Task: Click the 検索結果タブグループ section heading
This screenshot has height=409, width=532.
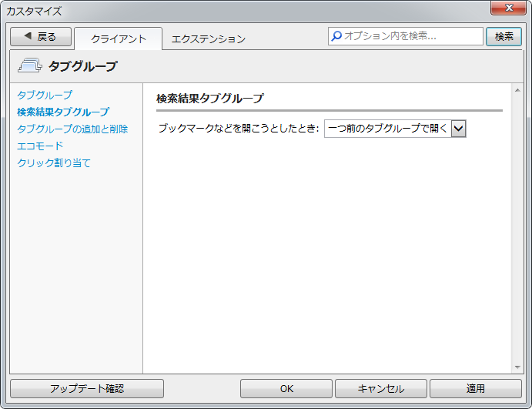Action: [x=209, y=99]
